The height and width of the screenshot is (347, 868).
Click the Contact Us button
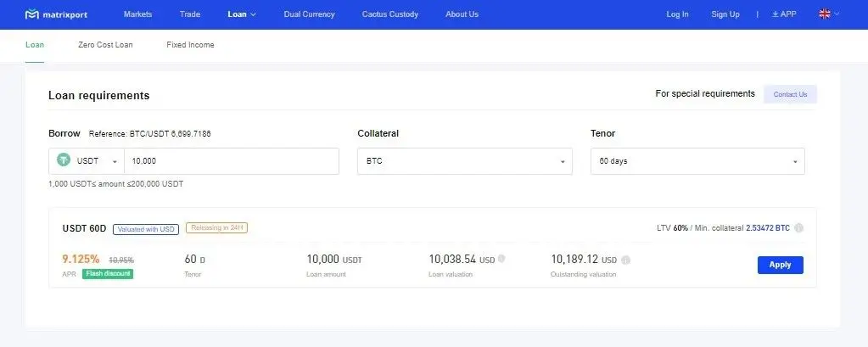click(x=790, y=94)
